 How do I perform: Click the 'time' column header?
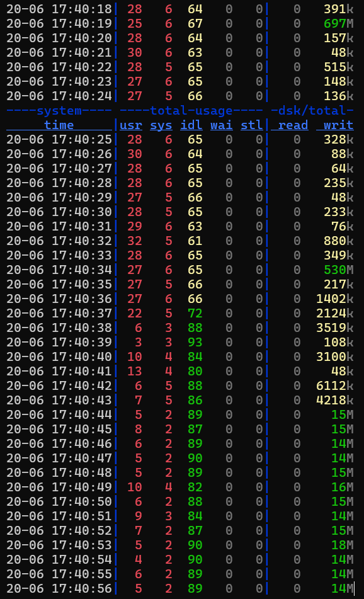pos(59,125)
